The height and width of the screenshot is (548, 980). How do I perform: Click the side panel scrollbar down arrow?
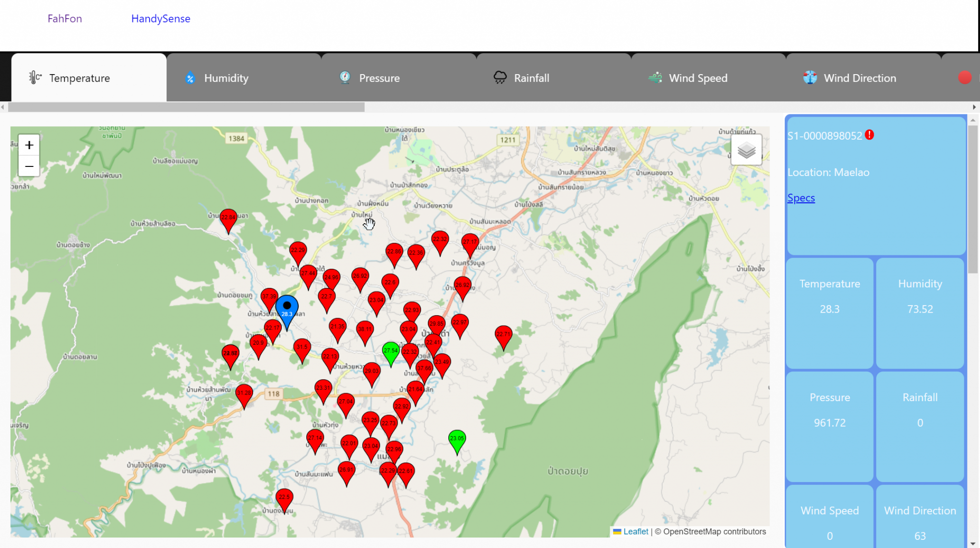tap(973, 544)
